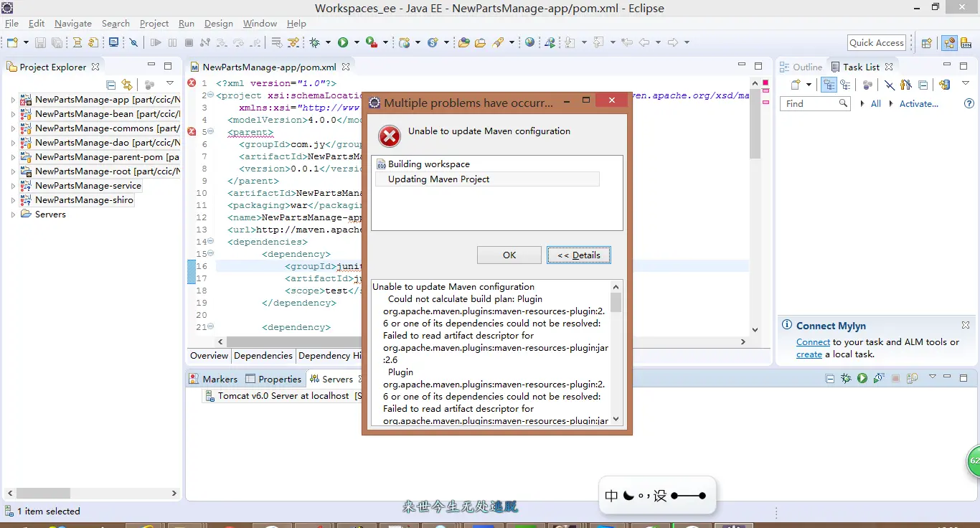The height and width of the screenshot is (528, 980).
Task: Click OK in the error dialog
Action: coord(509,255)
